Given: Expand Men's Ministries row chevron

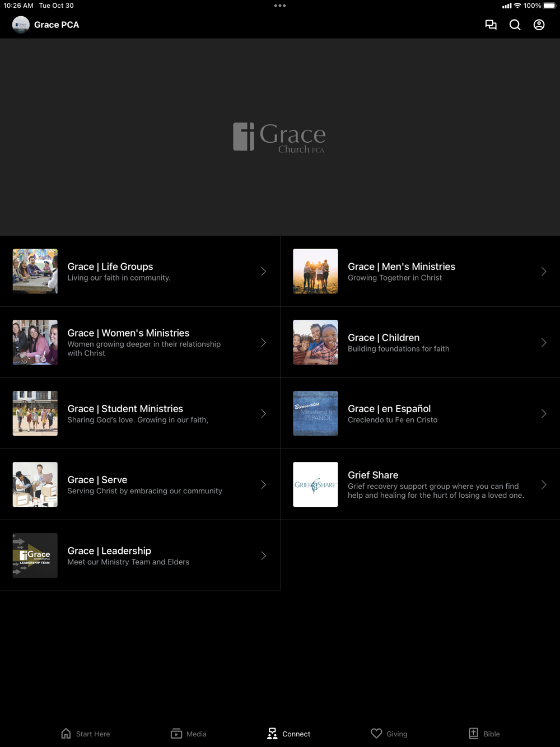Looking at the screenshot, I should coord(544,272).
